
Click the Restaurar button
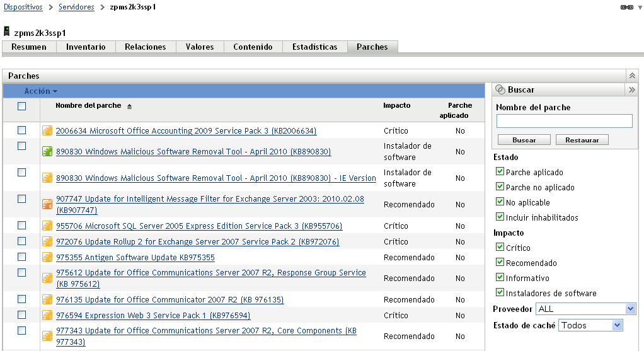coord(582,140)
